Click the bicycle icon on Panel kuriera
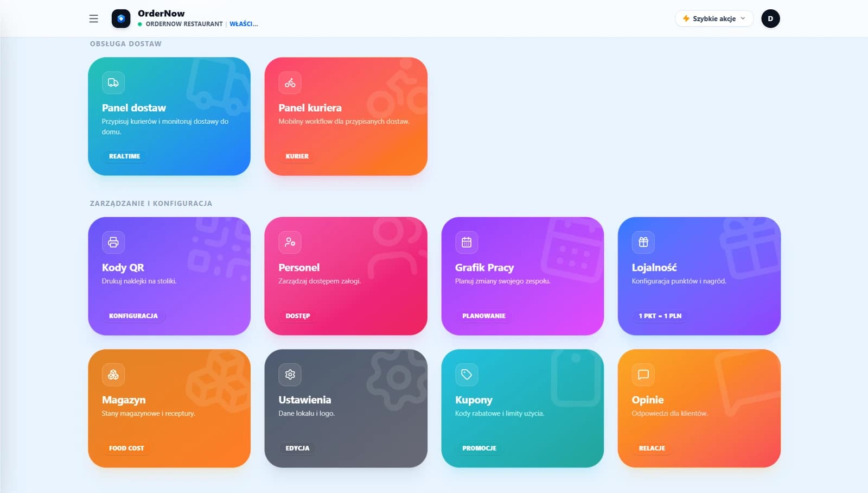The image size is (868, 493). point(290,83)
